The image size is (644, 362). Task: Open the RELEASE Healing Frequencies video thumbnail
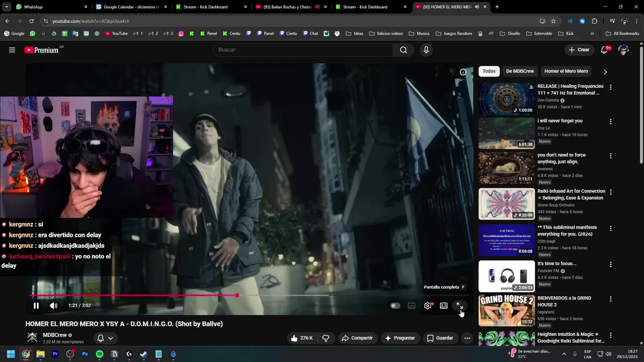[x=507, y=99]
